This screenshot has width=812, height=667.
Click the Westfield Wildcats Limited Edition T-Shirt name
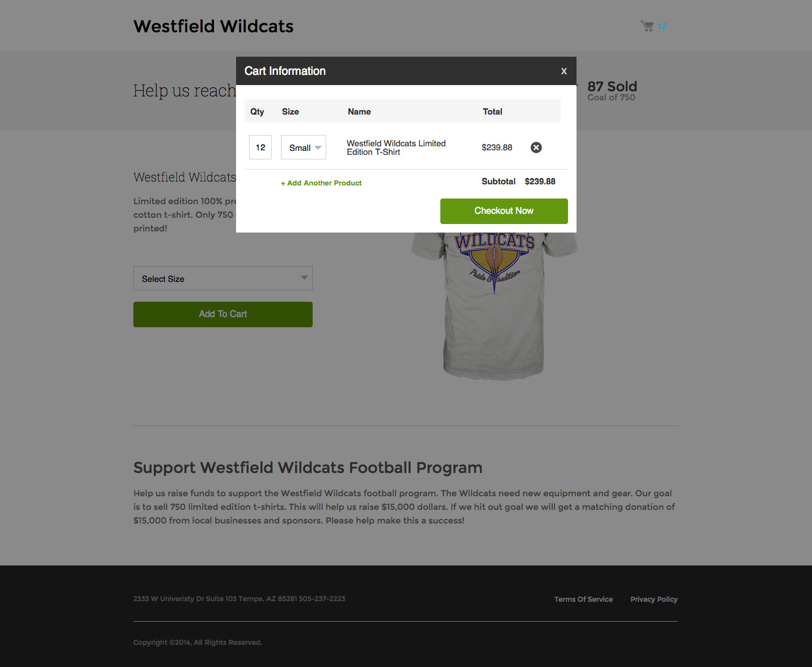pos(396,147)
